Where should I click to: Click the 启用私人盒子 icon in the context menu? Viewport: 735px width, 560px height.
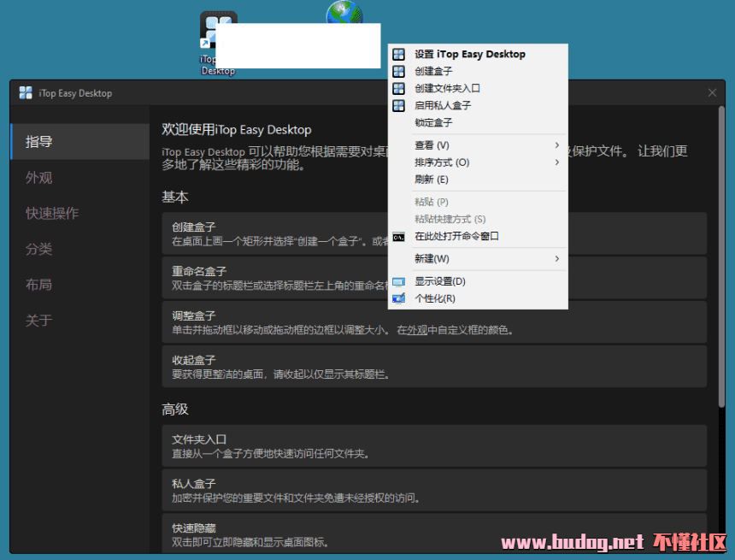398,105
